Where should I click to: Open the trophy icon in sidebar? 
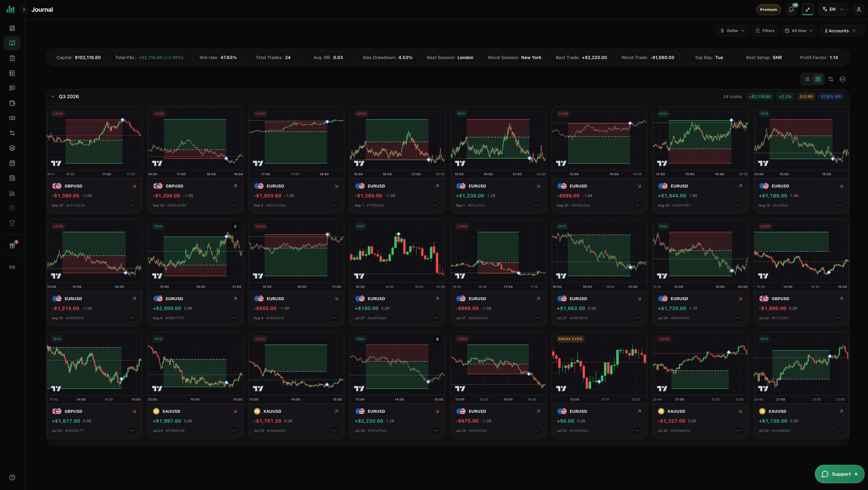12,223
